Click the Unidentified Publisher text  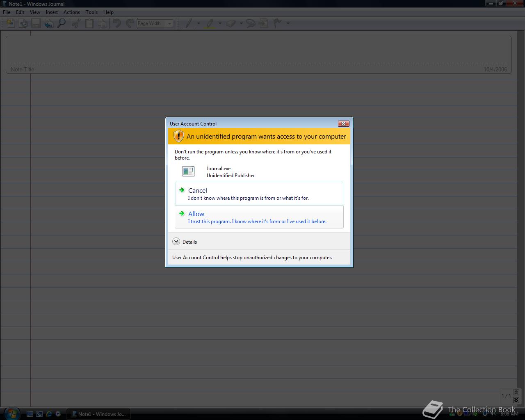[231, 176]
